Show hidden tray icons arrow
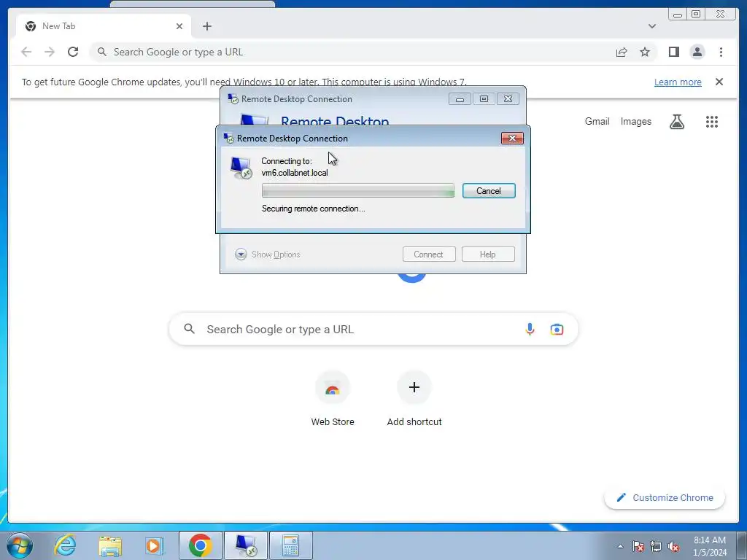 (x=620, y=546)
